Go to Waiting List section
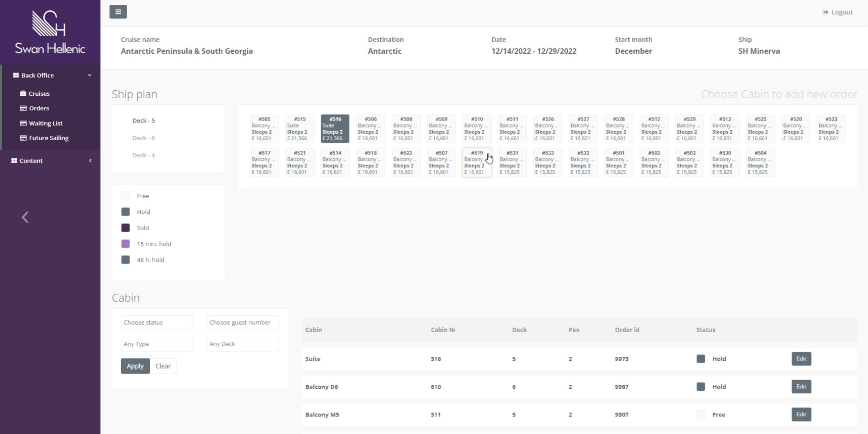The width and height of the screenshot is (868, 434). [x=45, y=123]
